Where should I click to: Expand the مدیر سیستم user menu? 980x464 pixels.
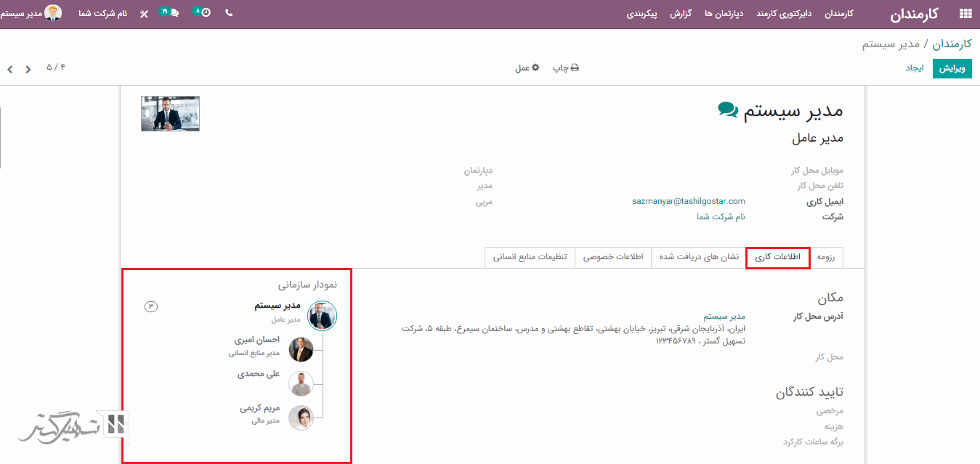[x=31, y=13]
